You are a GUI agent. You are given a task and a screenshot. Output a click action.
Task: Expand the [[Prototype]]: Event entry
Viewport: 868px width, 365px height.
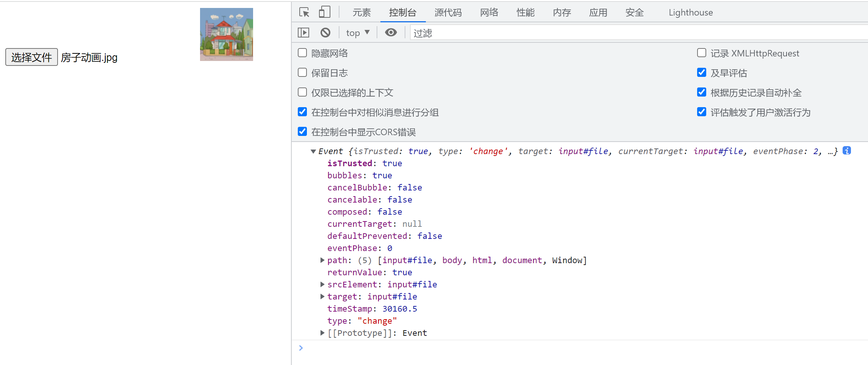point(322,333)
